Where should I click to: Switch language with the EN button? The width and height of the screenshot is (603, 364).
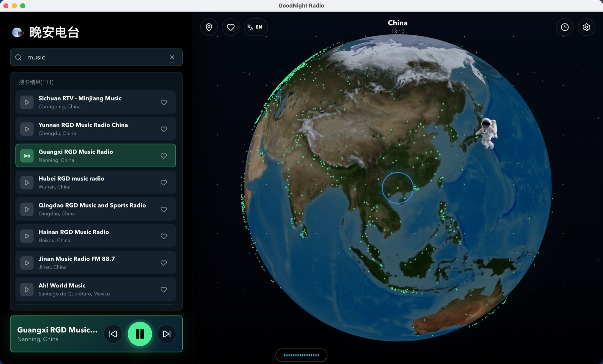tap(256, 27)
